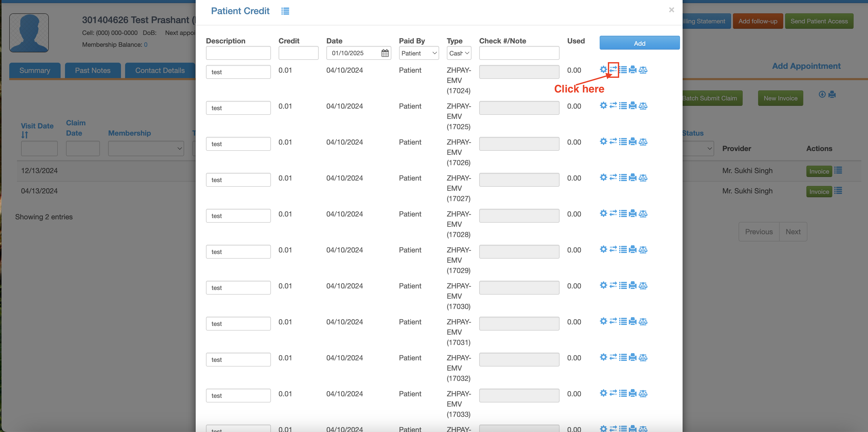The height and width of the screenshot is (432, 868).
Task: Click the Membership Balance value 0
Action: (146, 44)
